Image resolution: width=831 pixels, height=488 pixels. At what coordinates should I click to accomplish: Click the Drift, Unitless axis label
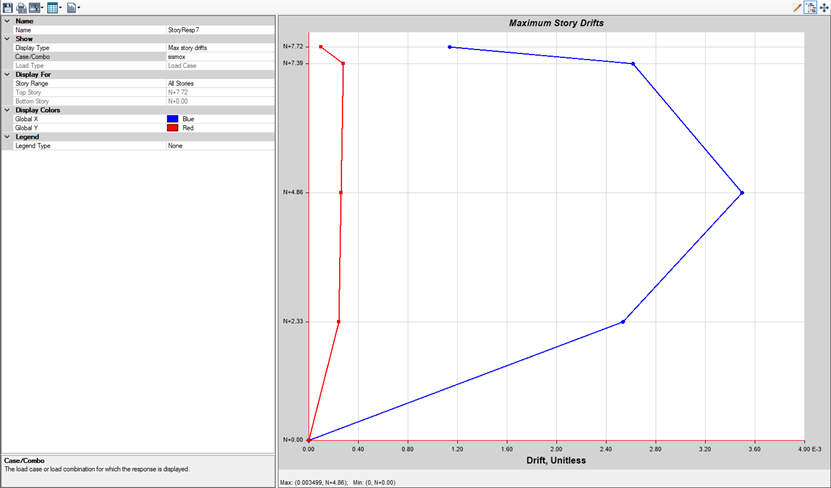click(x=556, y=460)
